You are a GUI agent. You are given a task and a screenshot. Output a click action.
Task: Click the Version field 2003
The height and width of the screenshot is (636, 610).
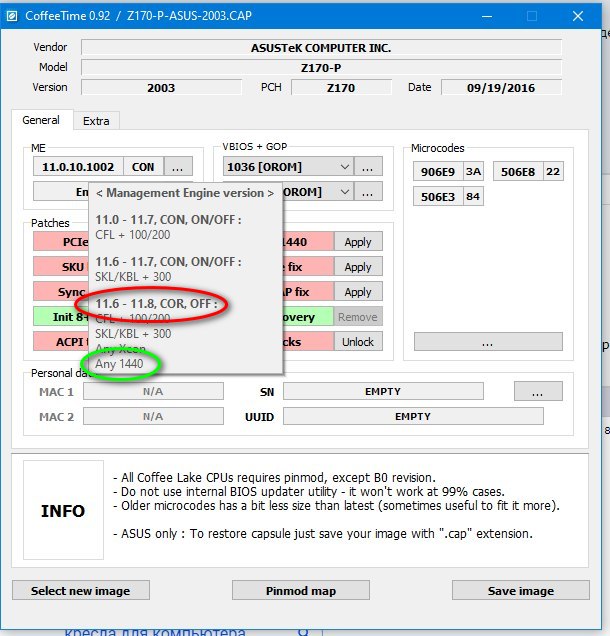161,88
